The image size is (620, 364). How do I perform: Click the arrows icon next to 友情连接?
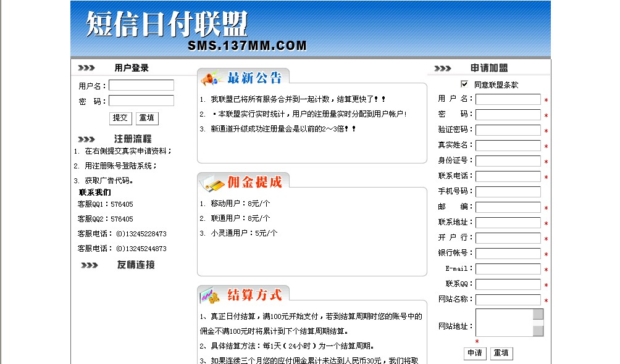pos(90,265)
